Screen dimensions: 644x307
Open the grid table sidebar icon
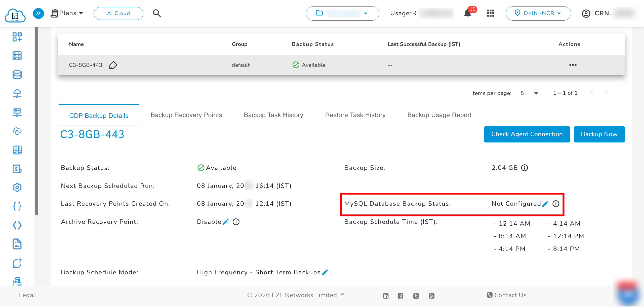pyautogui.click(x=17, y=150)
